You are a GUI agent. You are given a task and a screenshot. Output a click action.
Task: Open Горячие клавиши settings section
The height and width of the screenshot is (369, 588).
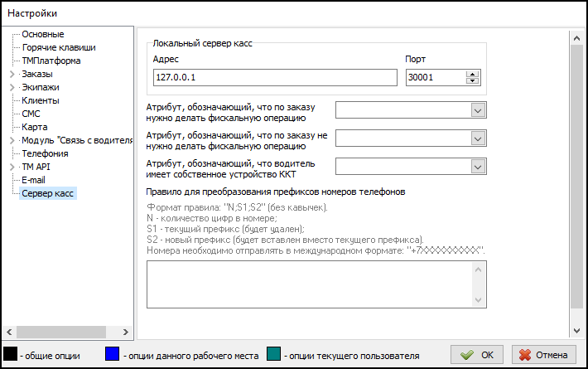(58, 48)
